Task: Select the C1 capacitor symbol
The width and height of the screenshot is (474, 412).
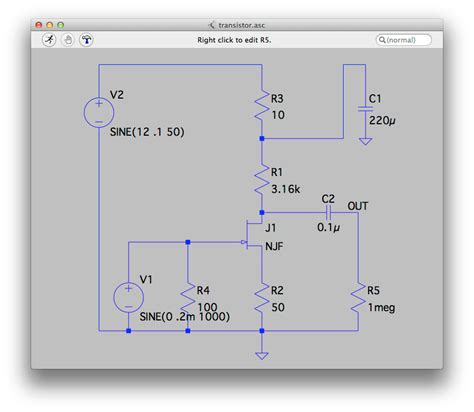Action: coord(366,109)
